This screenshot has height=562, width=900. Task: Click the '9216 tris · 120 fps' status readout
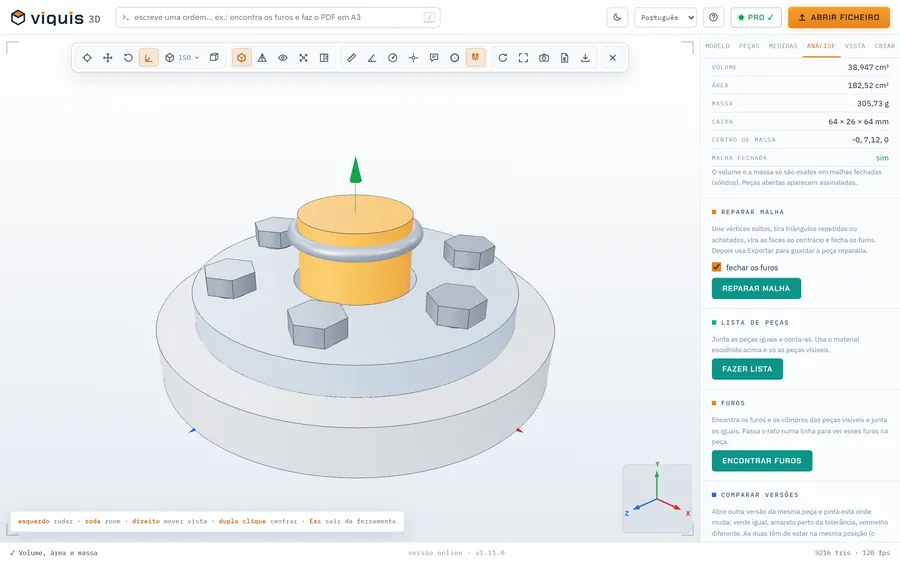(852, 553)
